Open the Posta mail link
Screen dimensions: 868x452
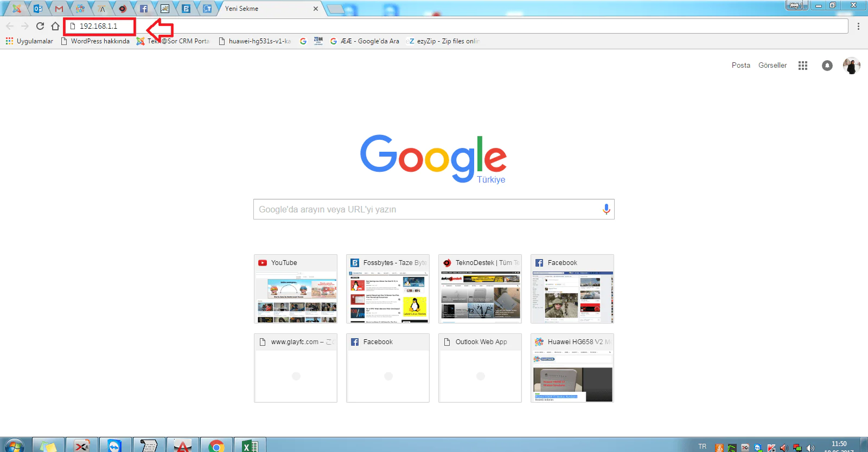pyautogui.click(x=741, y=65)
